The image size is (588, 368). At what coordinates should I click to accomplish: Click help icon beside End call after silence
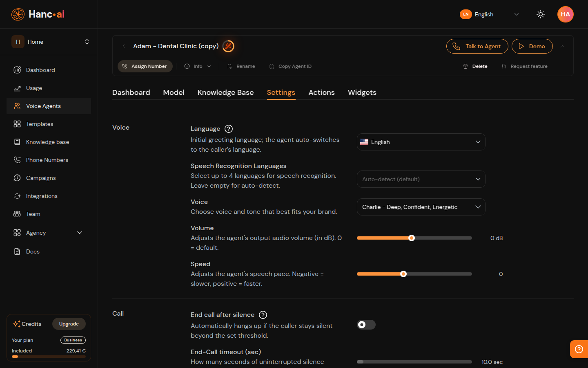pos(263,315)
